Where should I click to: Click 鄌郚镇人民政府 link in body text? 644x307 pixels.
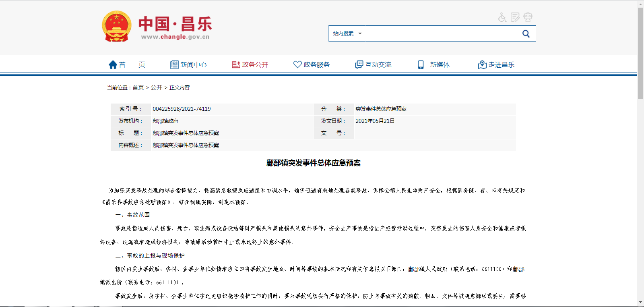[x=427, y=269]
